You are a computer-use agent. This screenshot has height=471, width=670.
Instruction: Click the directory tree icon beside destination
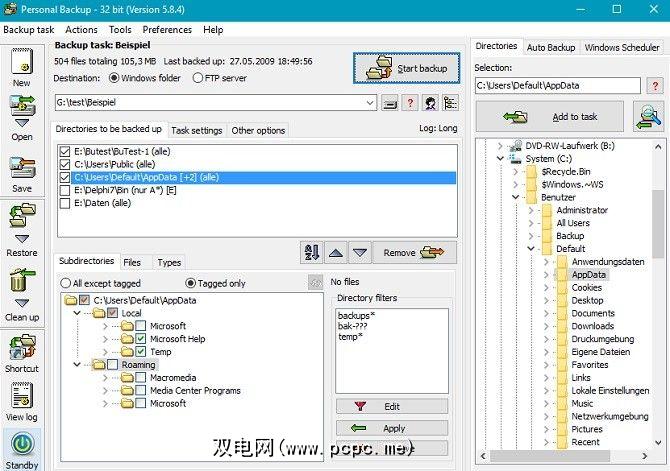[x=450, y=103]
